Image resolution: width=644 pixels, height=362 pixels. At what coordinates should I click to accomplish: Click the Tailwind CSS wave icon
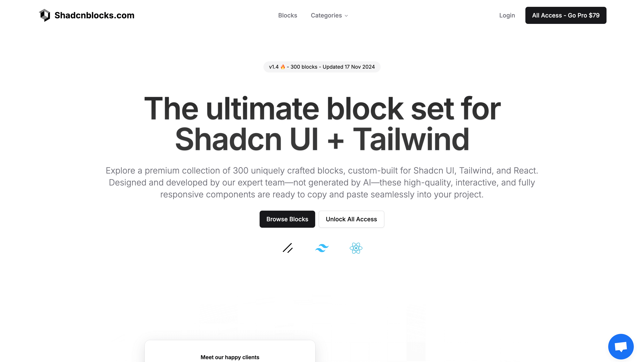tap(322, 248)
